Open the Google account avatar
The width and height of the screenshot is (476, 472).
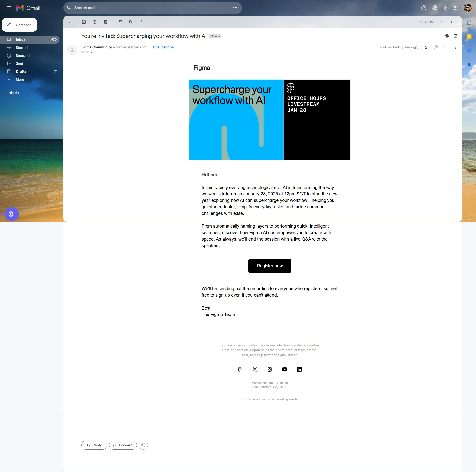[468, 8]
